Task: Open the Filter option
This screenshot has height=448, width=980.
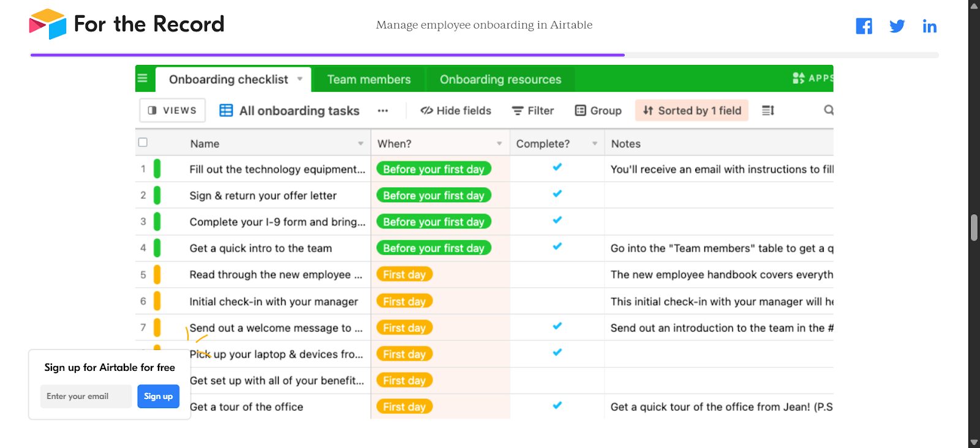Action: click(533, 111)
